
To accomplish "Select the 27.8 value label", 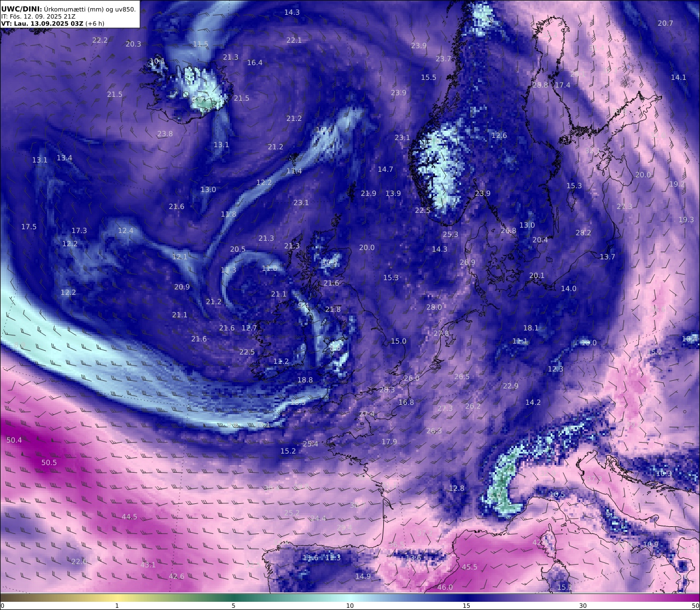I will point(441,333).
